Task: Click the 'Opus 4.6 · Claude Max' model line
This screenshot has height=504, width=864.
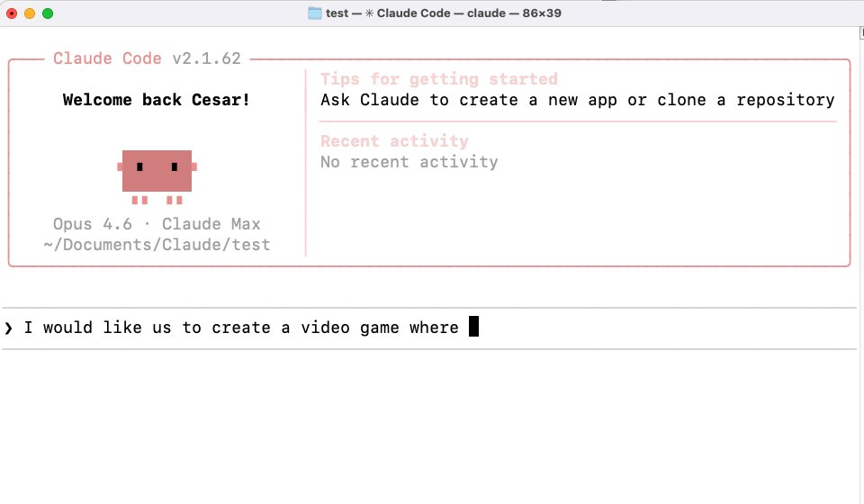Action: pos(157,223)
